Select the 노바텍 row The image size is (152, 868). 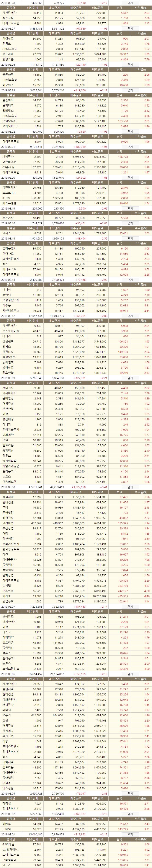pos(76,829)
